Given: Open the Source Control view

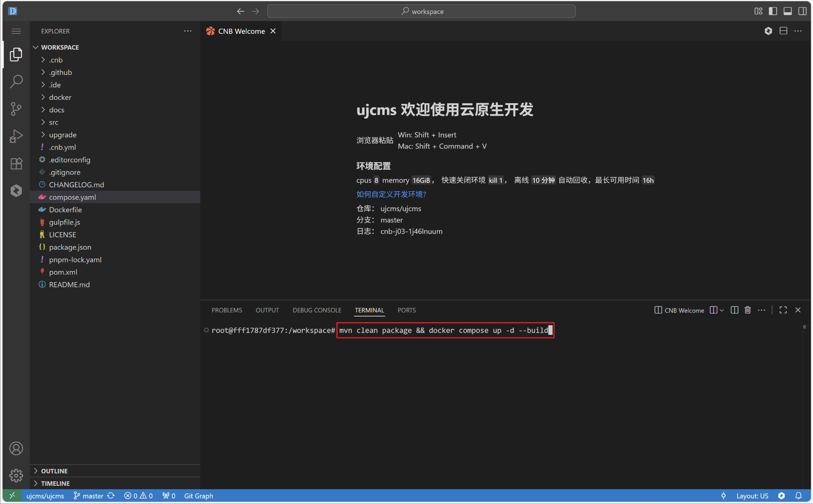Looking at the screenshot, I should pyautogui.click(x=16, y=109).
